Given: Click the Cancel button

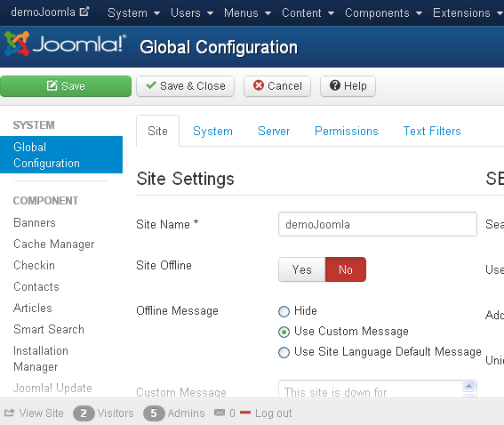Looking at the screenshot, I should 277,86.
